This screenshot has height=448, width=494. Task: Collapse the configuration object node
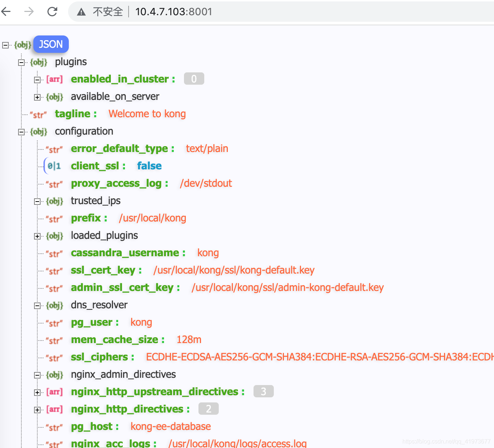(21, 132)
